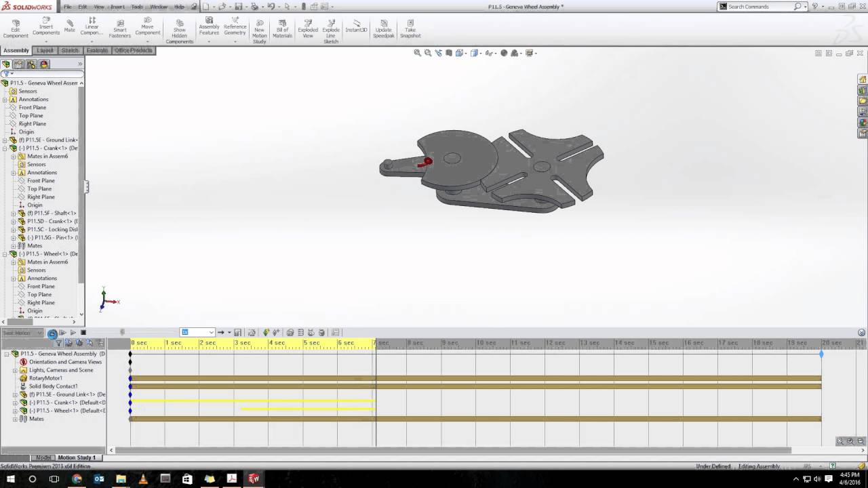The image size is (868, 488).
Task: Click Show Hidden Components
Action: click(180, 30)
